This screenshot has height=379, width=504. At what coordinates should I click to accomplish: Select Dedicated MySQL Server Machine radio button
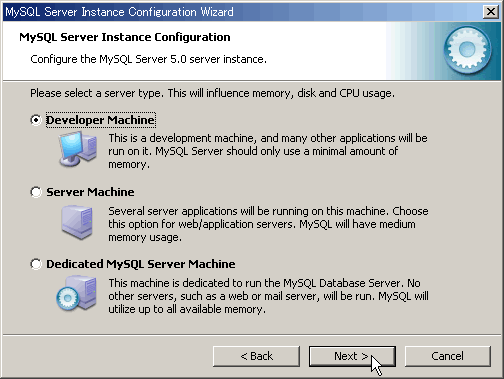tap(36, 264)
